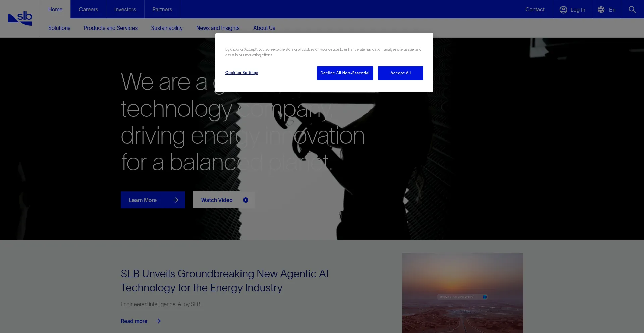Switch to the Careers tab
The height and width of the screenshot is (333, 644).
click(88, 9)
